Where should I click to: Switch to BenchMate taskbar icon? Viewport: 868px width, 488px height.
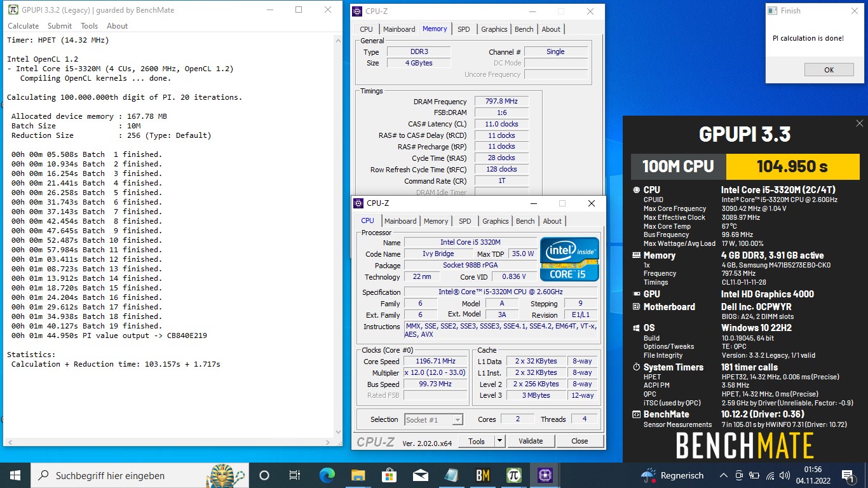tap(483, 475)
